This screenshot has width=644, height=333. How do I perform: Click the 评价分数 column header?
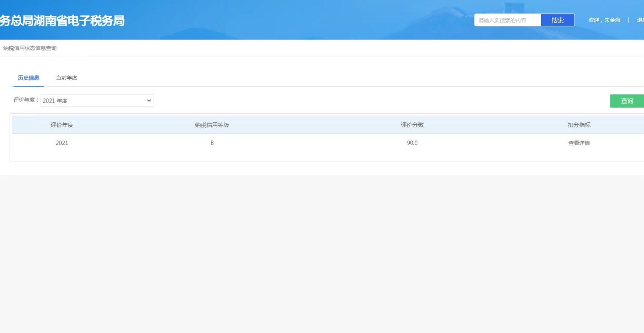(412, 125)
